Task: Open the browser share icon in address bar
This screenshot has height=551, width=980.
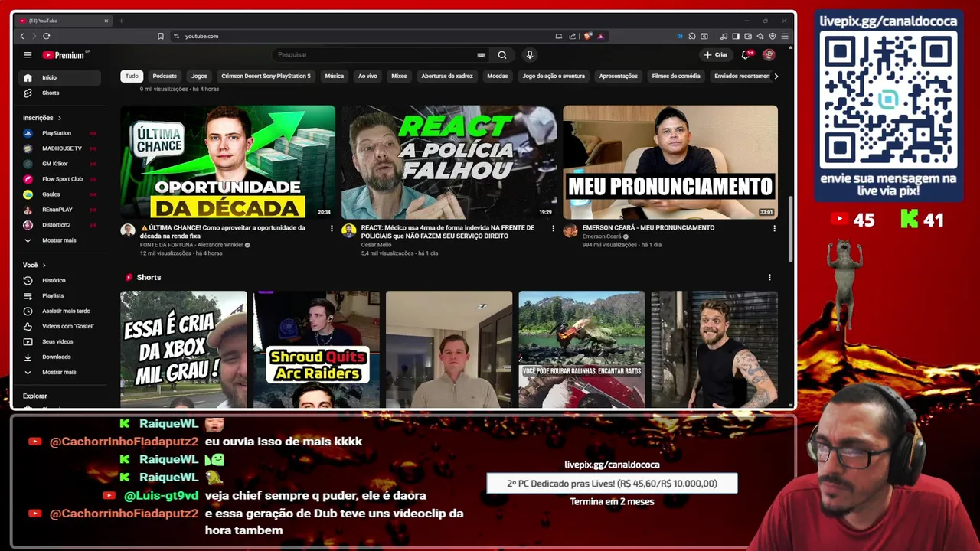Action: point(572,36)
